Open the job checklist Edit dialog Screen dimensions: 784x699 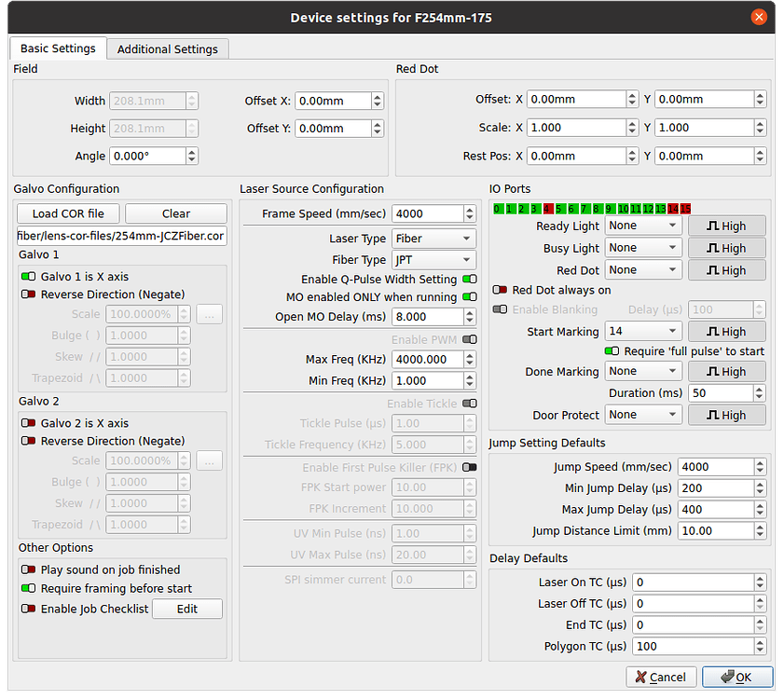(186, 609)
